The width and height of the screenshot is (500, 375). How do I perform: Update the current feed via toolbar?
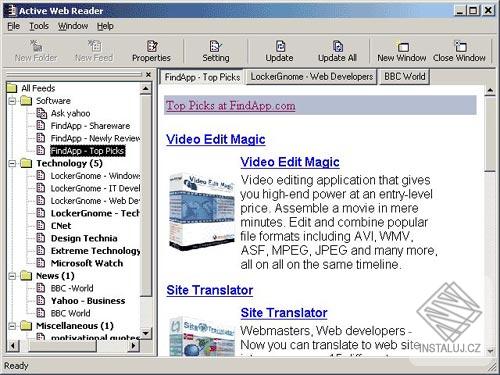click(x=279, y=51)
